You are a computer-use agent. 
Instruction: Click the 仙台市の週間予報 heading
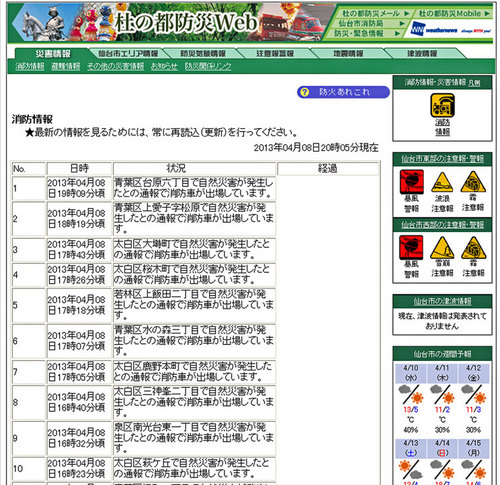(442, 354)
